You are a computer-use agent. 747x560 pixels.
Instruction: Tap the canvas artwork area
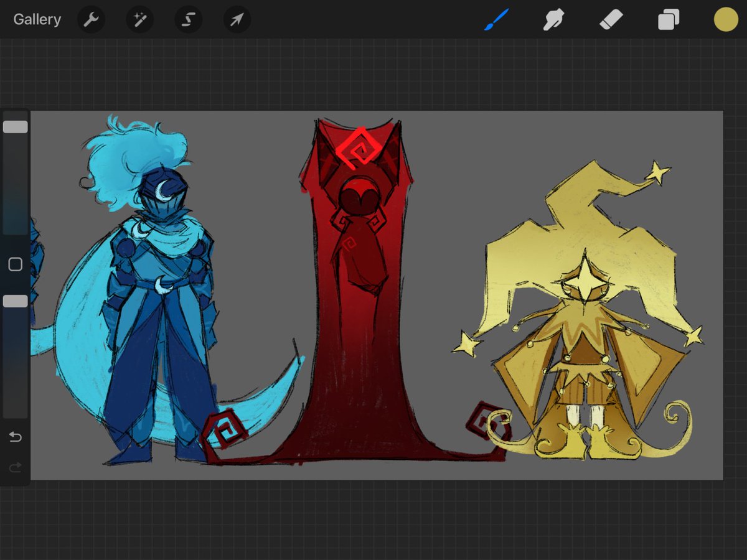374,292
